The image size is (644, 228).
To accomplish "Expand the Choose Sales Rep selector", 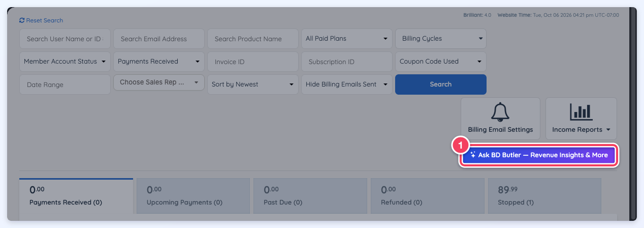I will coord(159,82).
